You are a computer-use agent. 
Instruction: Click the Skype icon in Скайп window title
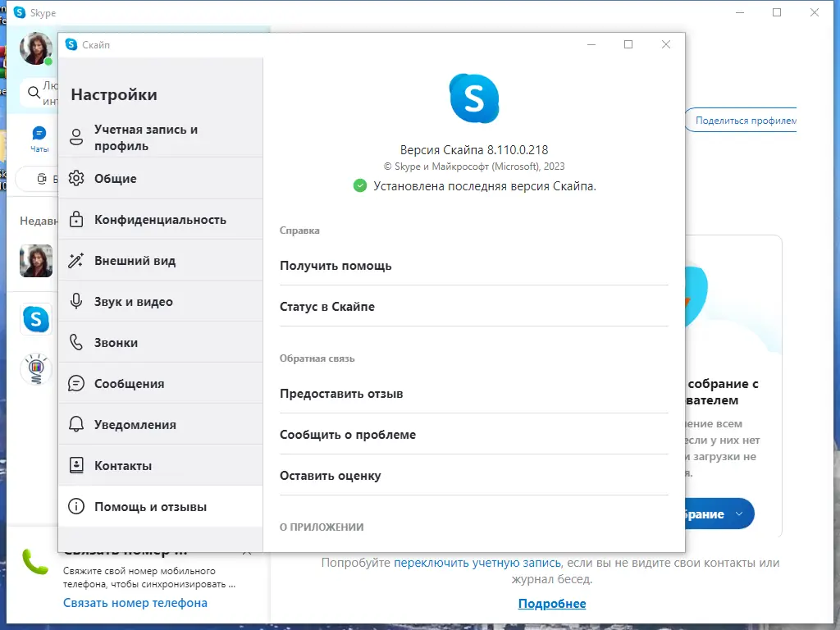click(x=71, y=44)
